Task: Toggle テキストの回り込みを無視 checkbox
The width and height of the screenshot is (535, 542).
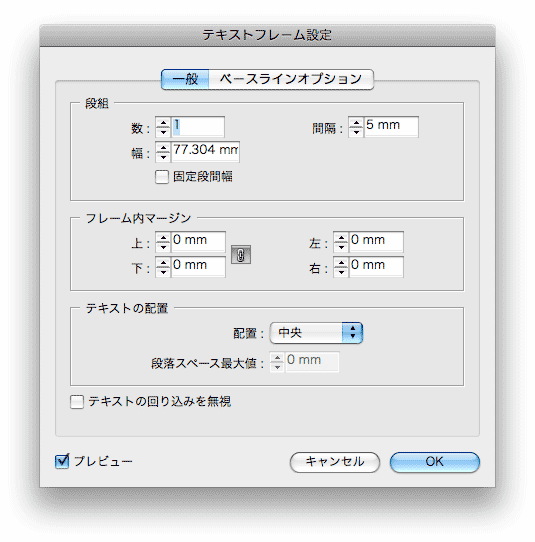Action: [x=77, y=402]
